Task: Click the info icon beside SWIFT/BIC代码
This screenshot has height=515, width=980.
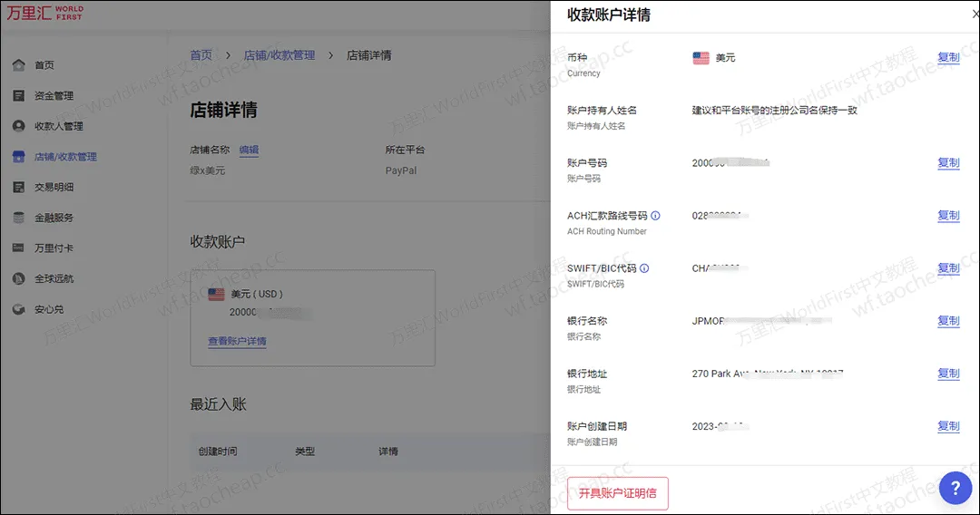Action: click(644, 268)
